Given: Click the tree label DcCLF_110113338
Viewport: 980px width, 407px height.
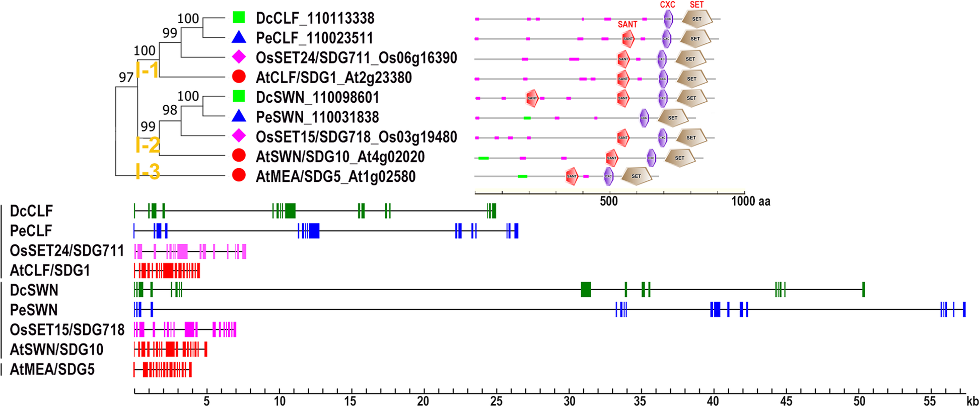Looking at the screenshot, I should (x=315, y=18).
